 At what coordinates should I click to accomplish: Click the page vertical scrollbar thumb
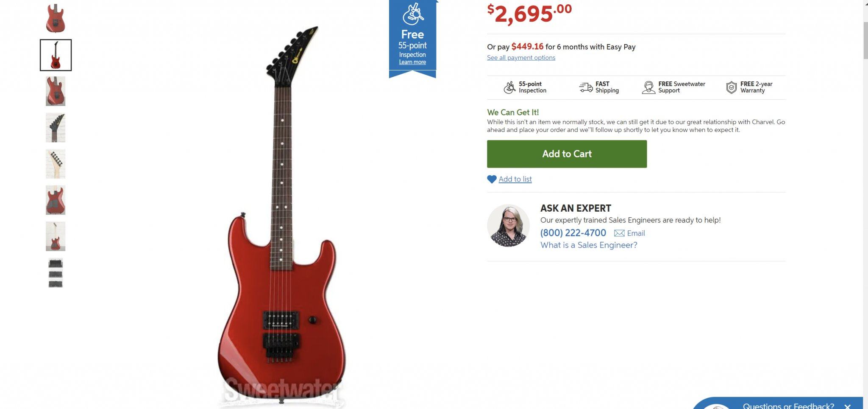[x=865, y=40]
